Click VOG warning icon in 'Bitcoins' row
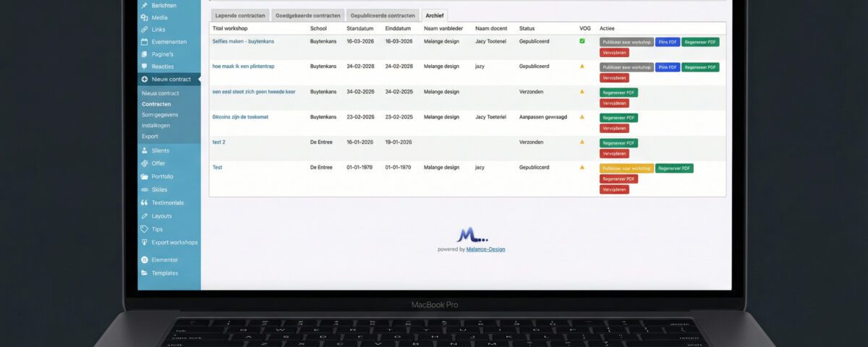The height and width of the screenshot is (347, 868). (582, 116)
